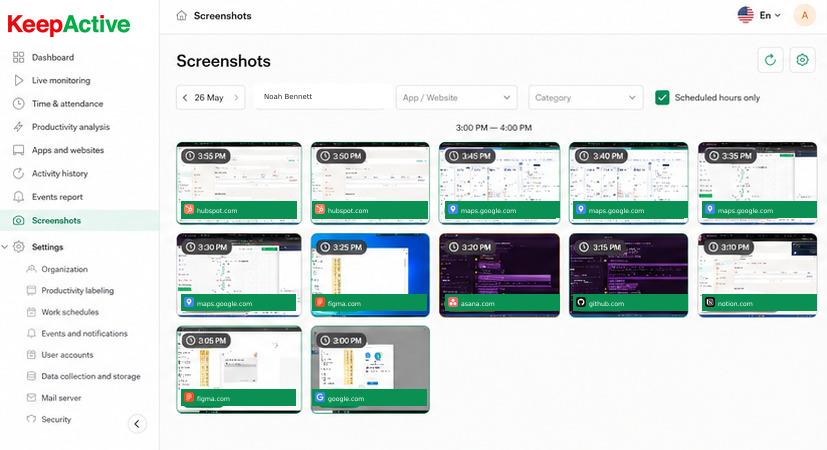This screenshot has width=827, height=450.
Task: Open Live monitoring page
Action: [x=61, y=80]
